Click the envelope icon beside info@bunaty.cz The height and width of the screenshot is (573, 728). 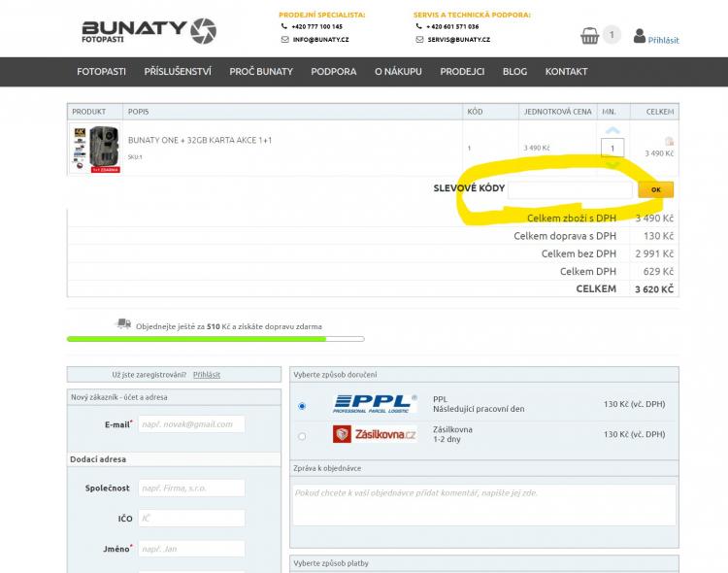pos(284,40)
